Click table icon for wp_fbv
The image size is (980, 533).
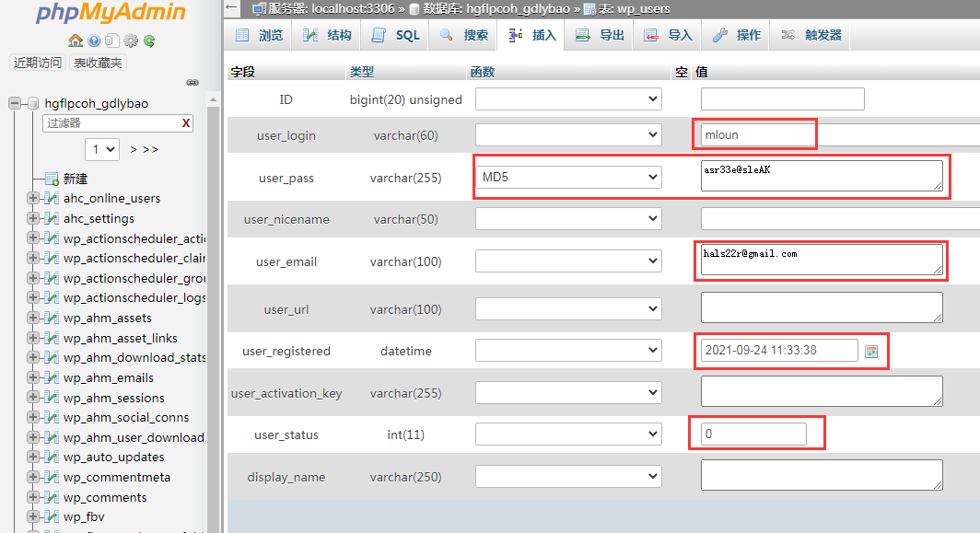(51, 517)
